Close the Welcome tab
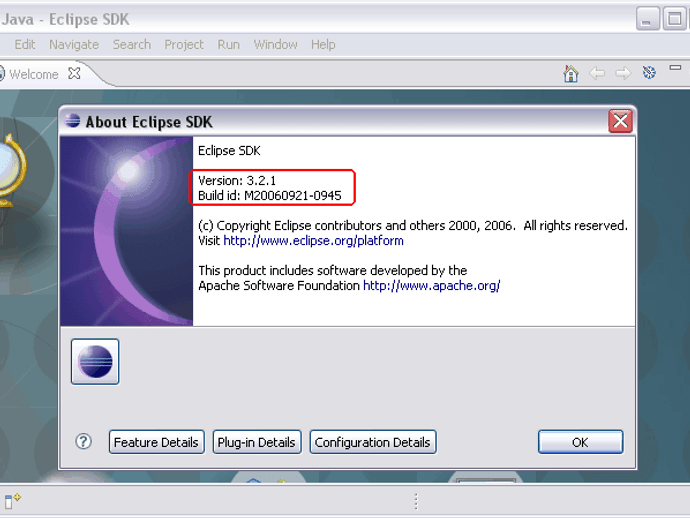 74,73
